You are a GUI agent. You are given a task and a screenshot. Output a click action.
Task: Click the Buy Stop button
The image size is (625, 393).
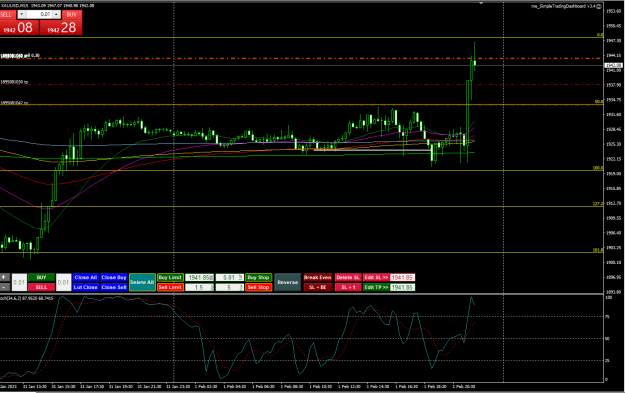point(258,277)
